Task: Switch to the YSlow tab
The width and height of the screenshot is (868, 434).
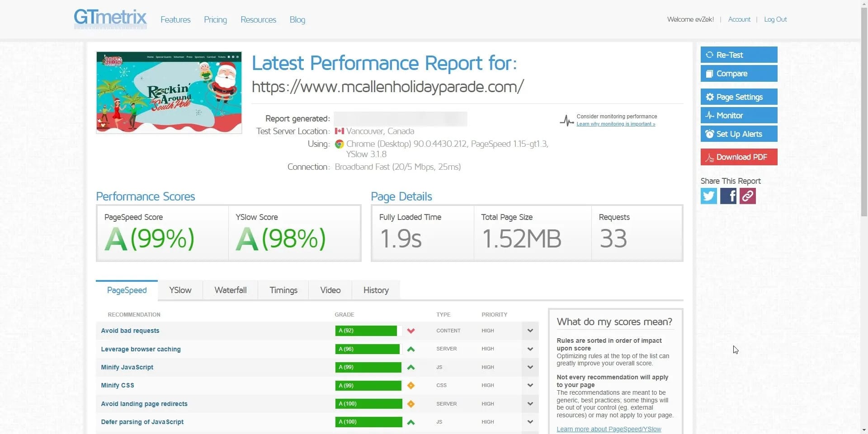Action: (180, 290)
